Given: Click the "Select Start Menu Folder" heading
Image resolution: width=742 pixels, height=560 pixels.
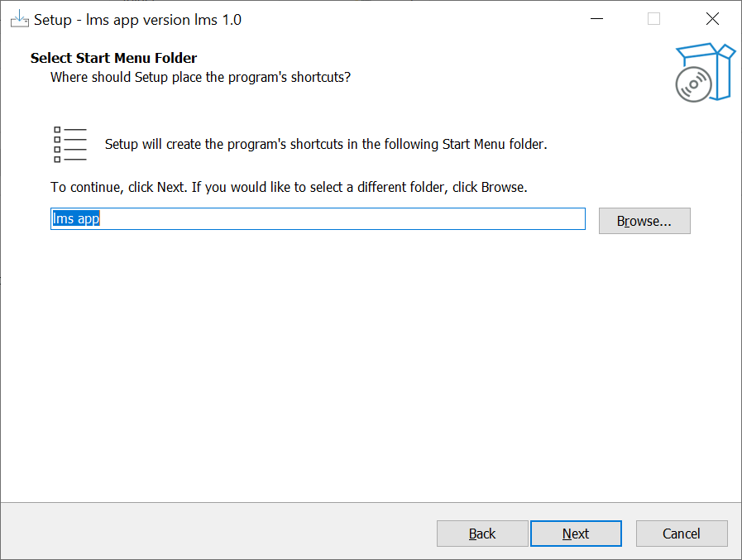Looking at the screenshot, I should pos(113,58).
